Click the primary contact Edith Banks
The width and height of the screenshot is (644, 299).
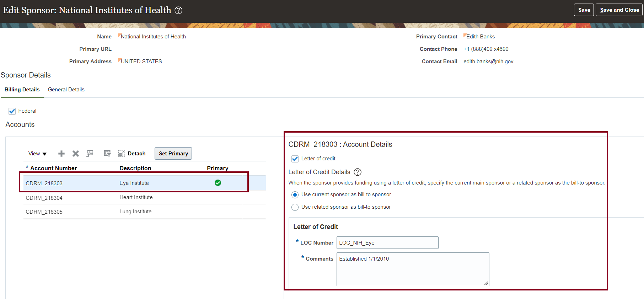coord(481,37)
